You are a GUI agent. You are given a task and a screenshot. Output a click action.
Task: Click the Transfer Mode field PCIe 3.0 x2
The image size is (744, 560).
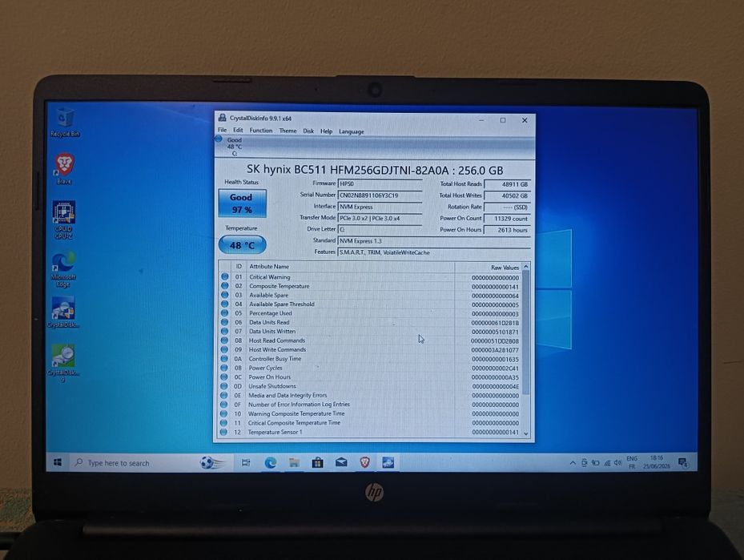tap(380, 218)
